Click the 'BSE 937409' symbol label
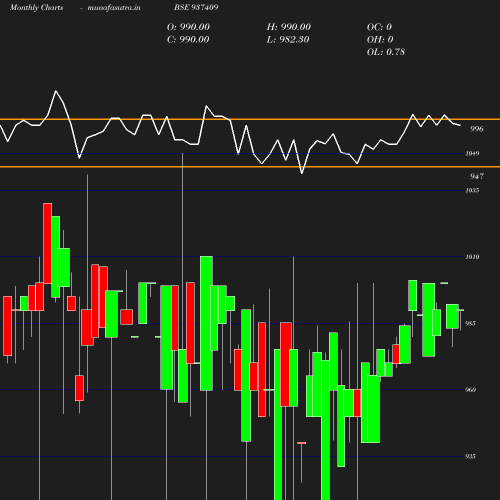Image resolution: width=500 pixels, height=500 pixels. point(196,7)
